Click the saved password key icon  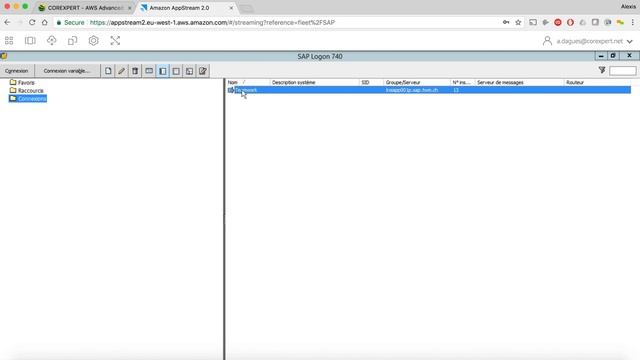pyautogui.click(x=506, y=22)
